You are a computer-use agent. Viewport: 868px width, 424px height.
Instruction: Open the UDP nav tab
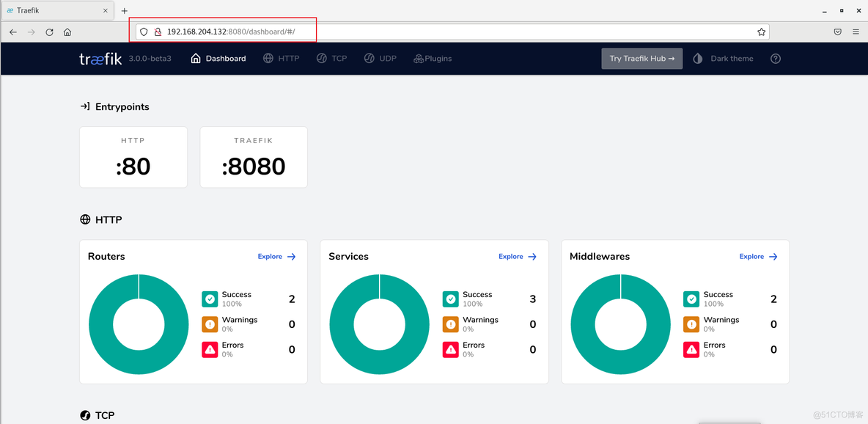click(x=380, y=59)
